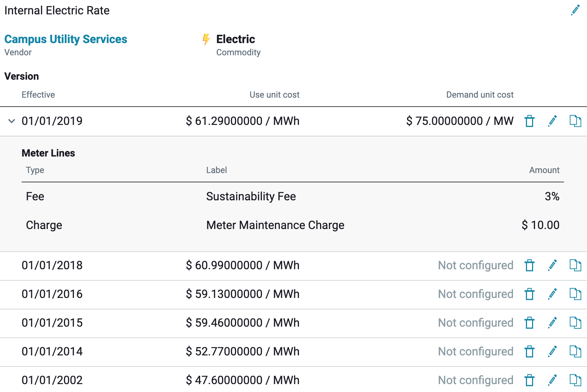Screen dimensions: 587x392
Task: Click the Use unit cost column header
Action: click(x=274, y=94)
